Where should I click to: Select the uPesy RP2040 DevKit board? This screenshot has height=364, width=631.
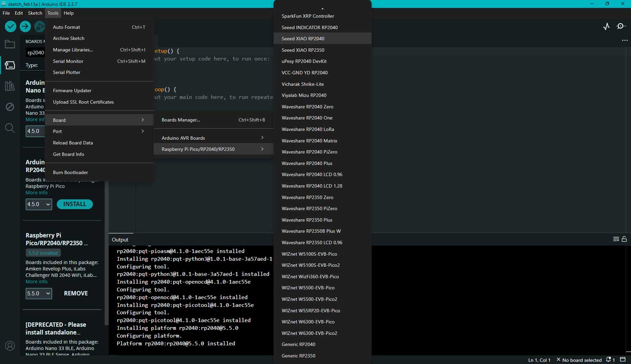(323, 62)
